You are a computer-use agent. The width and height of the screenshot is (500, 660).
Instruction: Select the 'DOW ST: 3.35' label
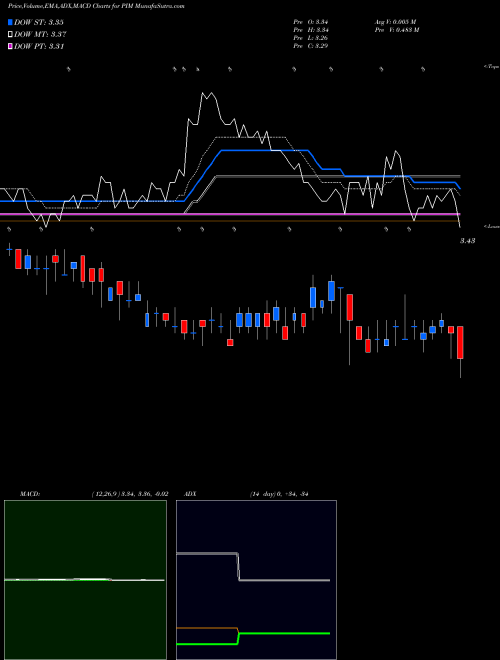click(39, 22)
